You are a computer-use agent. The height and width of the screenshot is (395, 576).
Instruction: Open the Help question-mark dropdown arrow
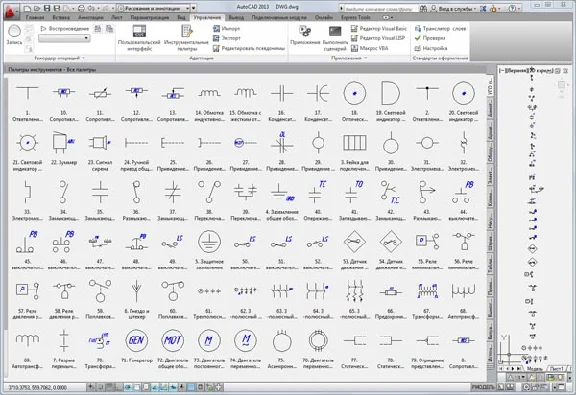coord(520,8)
